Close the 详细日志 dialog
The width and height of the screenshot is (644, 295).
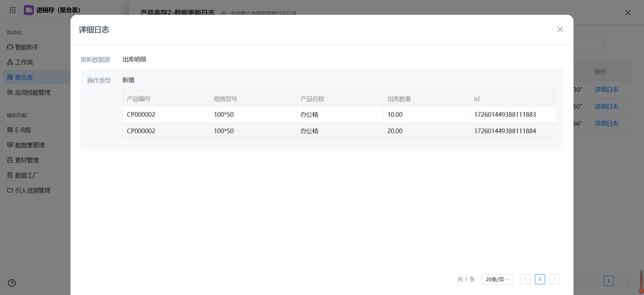(560, 30)
